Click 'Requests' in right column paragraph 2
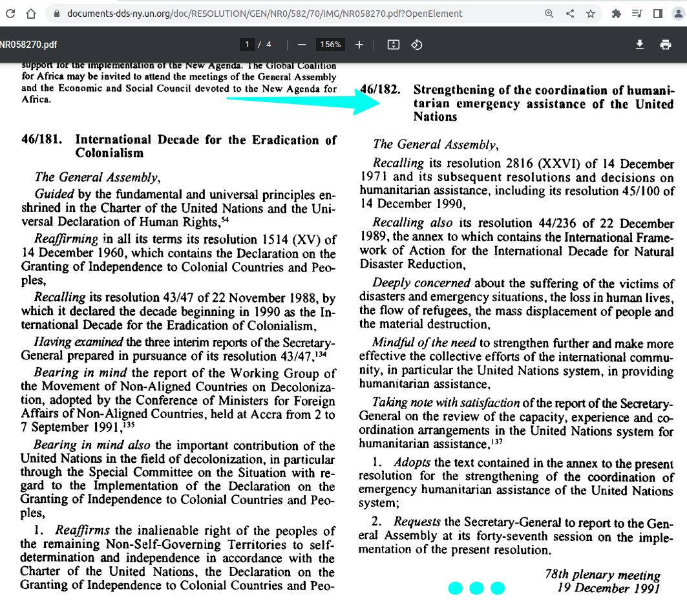This screenshot has width=687, height=616. [x=417, y=522]
